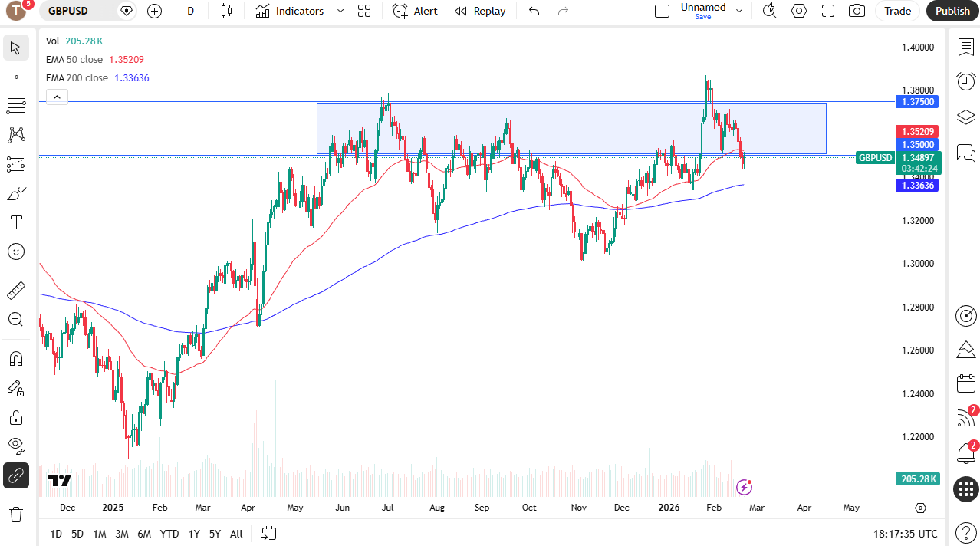Image resolution: width=980 pixels, height=546 pixels.
Task: Enter fullscreen mode
Action: 828,11
